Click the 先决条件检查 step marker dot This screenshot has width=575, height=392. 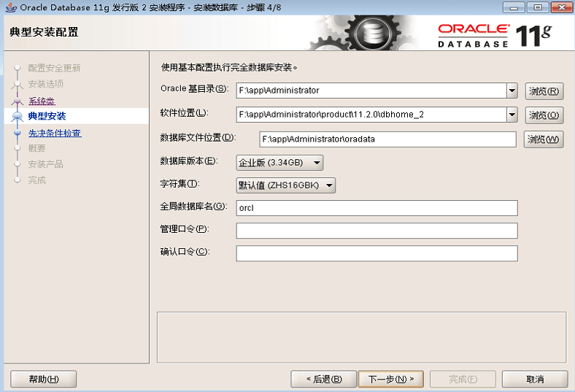tap(18, 133)
